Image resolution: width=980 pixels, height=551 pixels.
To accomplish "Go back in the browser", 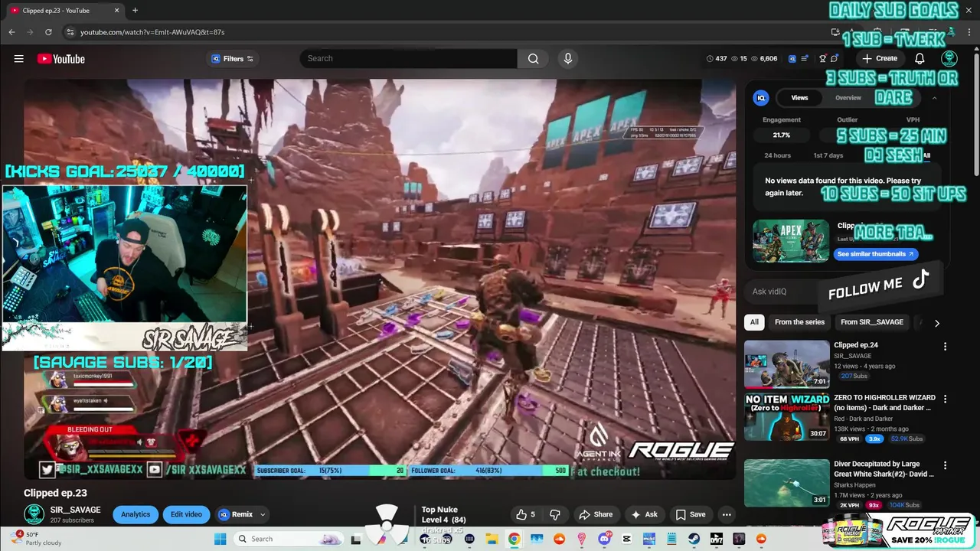I will (11, 32).
